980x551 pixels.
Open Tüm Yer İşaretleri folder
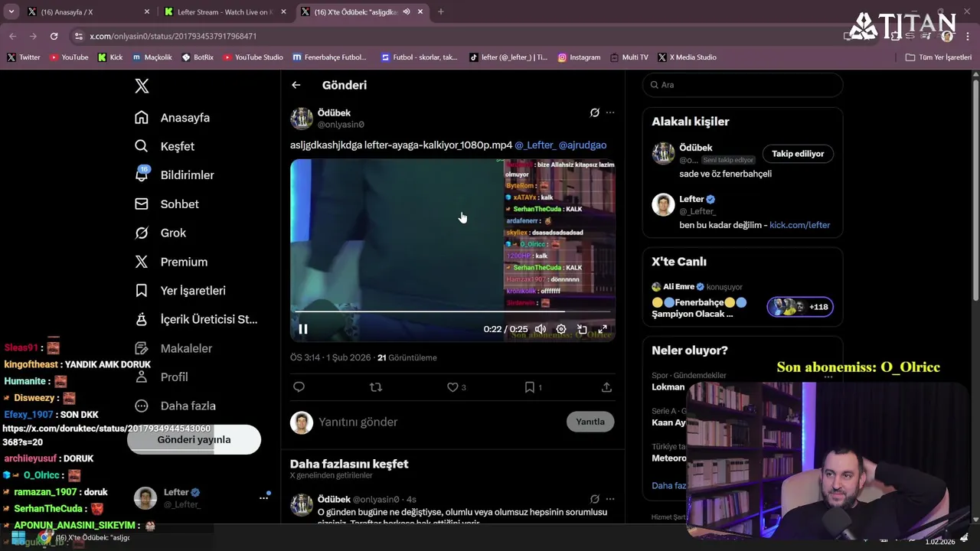[938, 57]
